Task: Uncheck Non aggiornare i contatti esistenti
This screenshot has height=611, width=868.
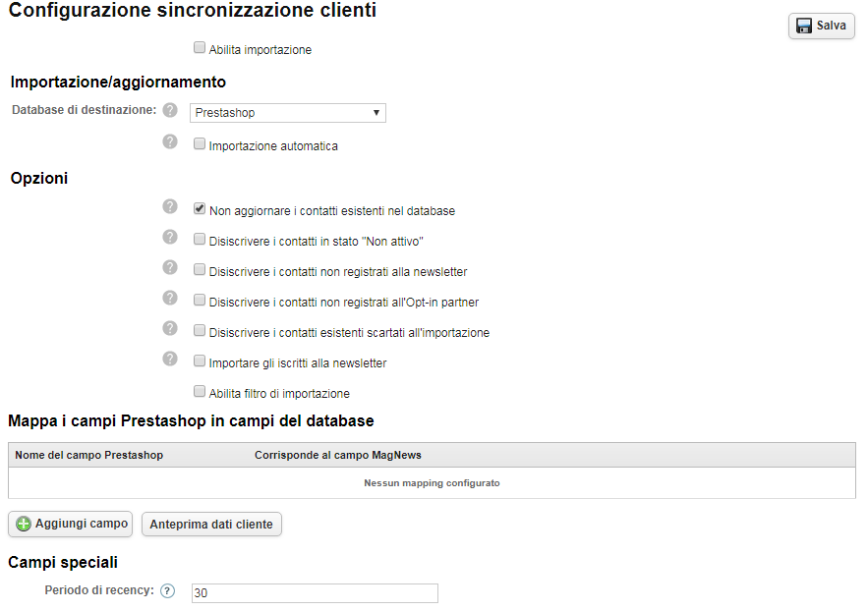Action: point(200,208)
